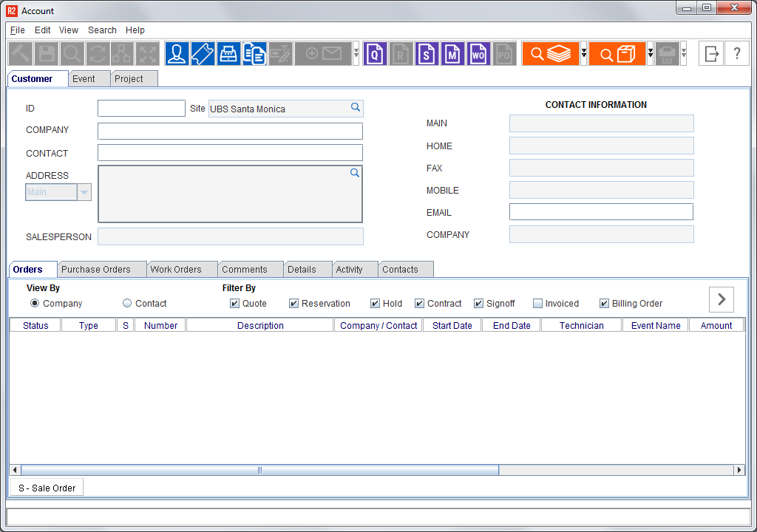Viewport: 757px width, 532px height.
Task: Click the right arrow next filters button
Action: (x=722, y=299)
